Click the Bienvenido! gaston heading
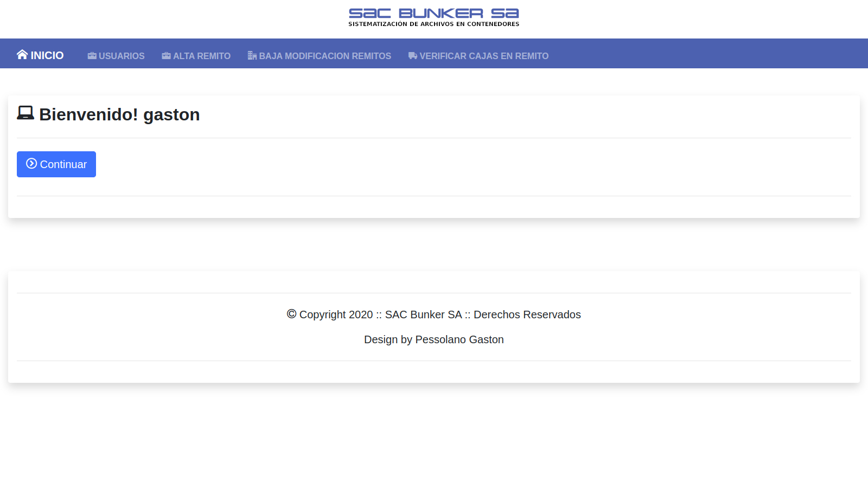The height and width of the screenshot is (488, 868). pos(119,114)
